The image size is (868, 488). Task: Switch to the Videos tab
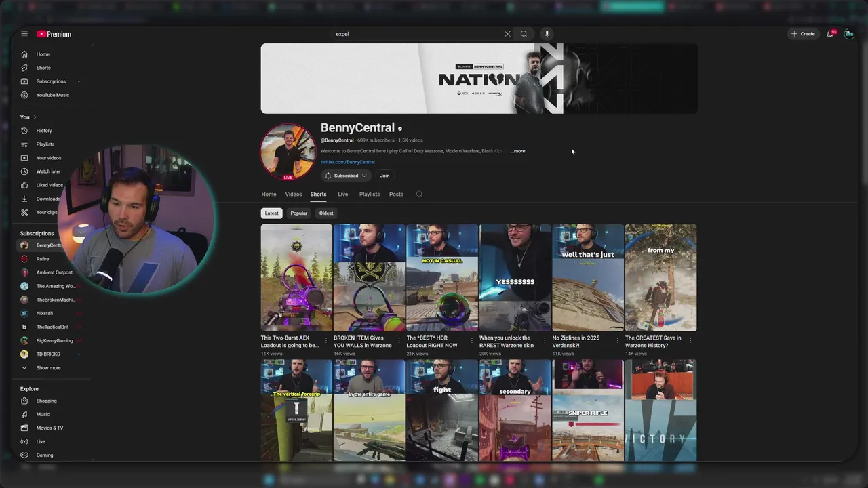click(x=294, y=195)
